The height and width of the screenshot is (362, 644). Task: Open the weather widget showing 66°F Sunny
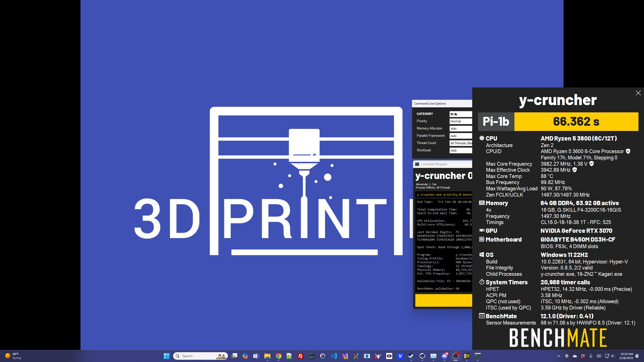[x=14, y=356]
